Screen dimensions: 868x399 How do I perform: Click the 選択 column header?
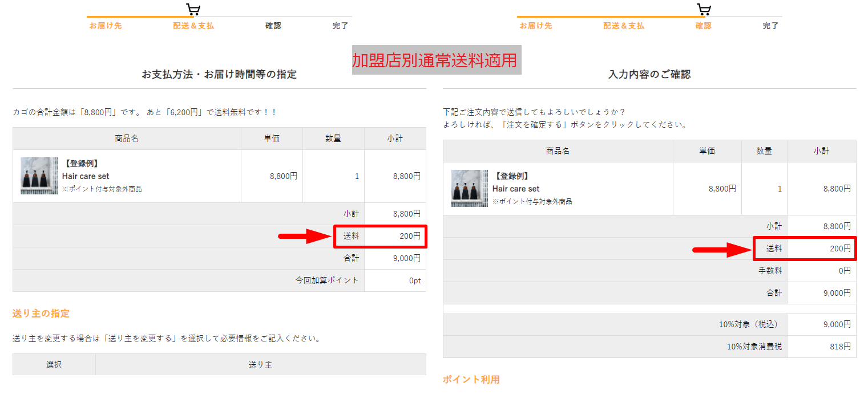click(54, 365)
